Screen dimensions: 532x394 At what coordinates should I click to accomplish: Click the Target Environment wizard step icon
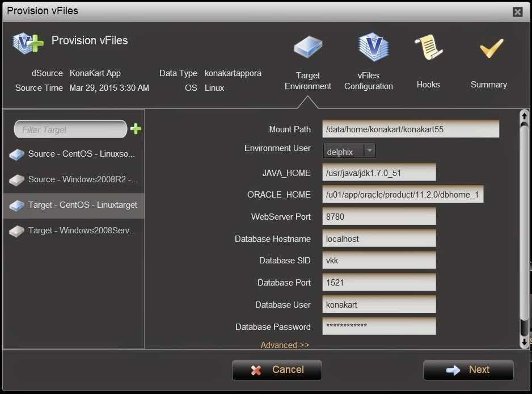[x=308, y=47]
